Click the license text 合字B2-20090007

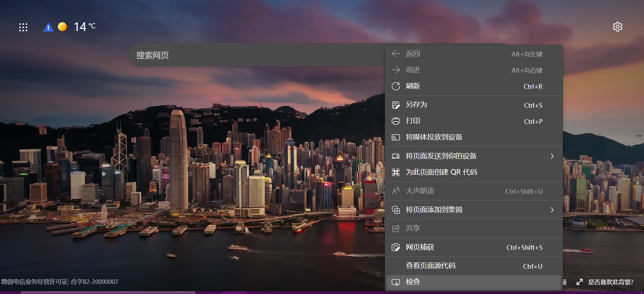94,282
